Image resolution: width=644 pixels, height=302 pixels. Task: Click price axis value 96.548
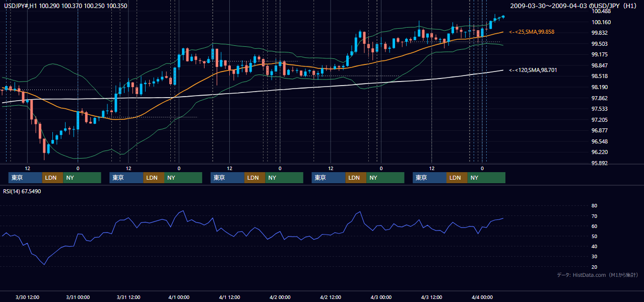(x=600, y=141)
